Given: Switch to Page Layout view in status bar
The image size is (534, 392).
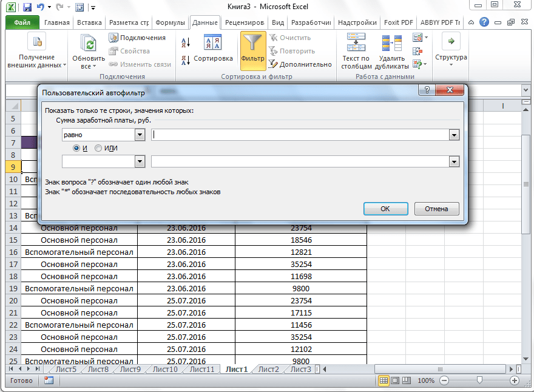Looking at the screenshot, I should pyautogui.click(x=396, y=380).
